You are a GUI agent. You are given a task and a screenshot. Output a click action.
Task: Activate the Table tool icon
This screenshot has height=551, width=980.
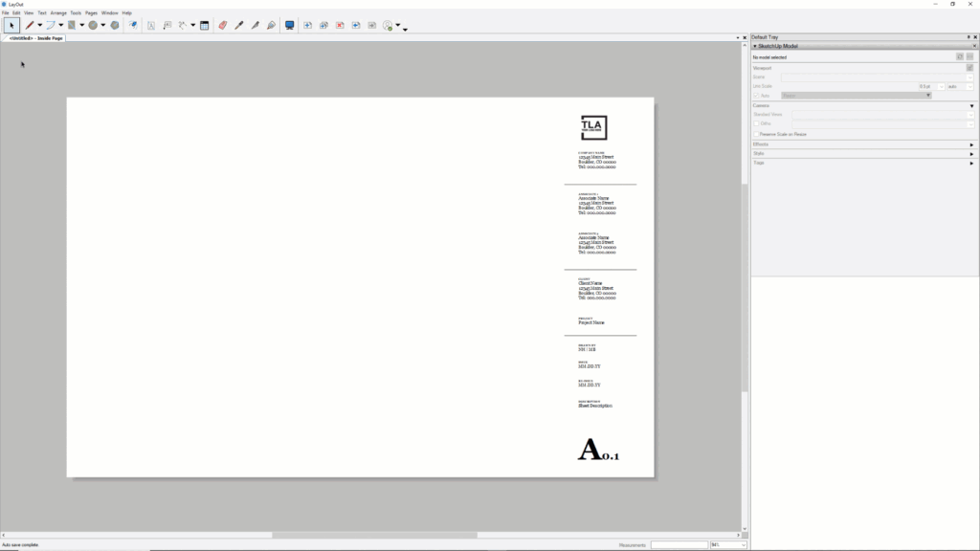204,26
